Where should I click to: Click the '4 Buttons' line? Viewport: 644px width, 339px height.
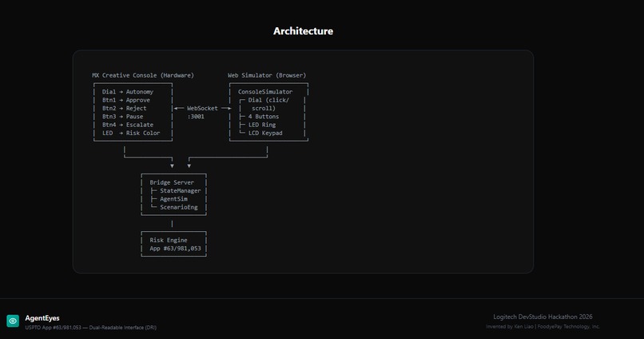coord(264,116)
